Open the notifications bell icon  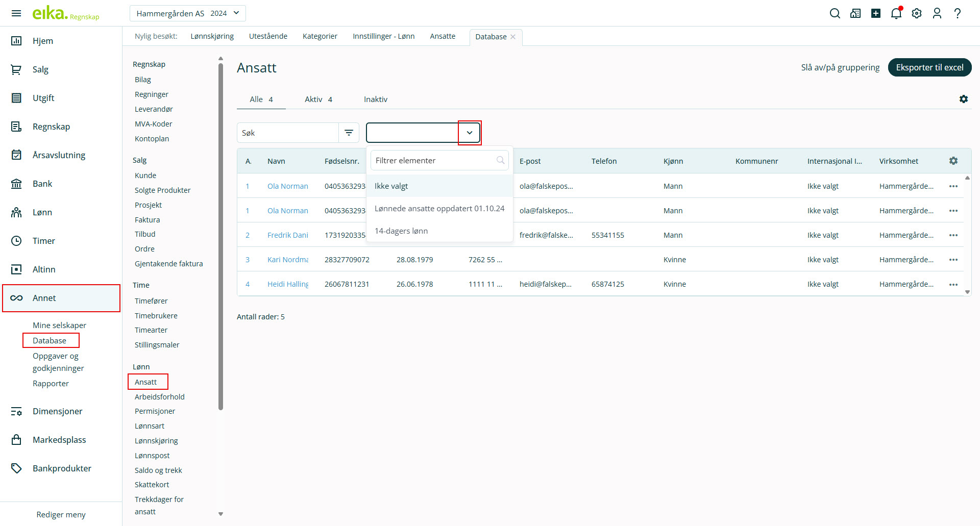point(896,13)
